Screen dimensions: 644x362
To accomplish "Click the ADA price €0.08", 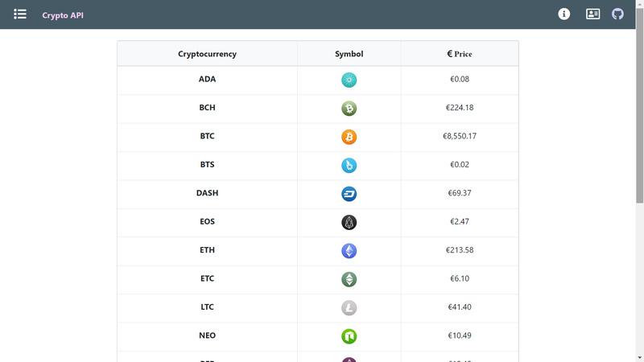I will (x=460, y=79).
